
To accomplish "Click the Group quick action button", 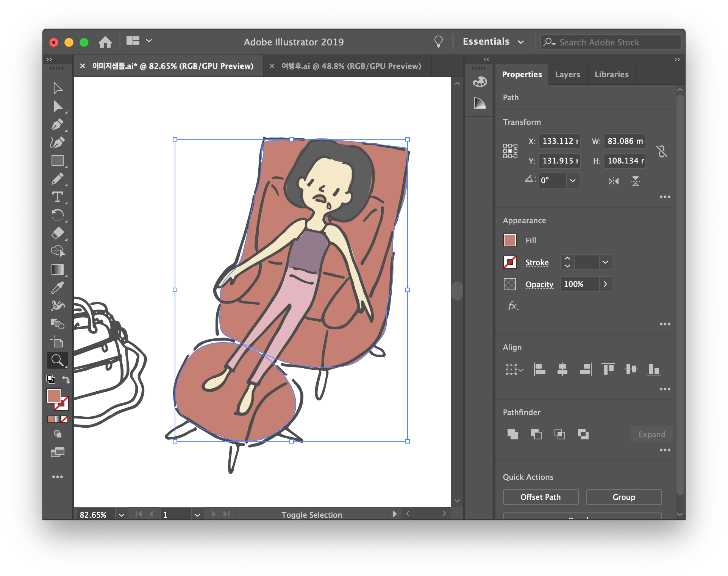I will tap(623, 497).
